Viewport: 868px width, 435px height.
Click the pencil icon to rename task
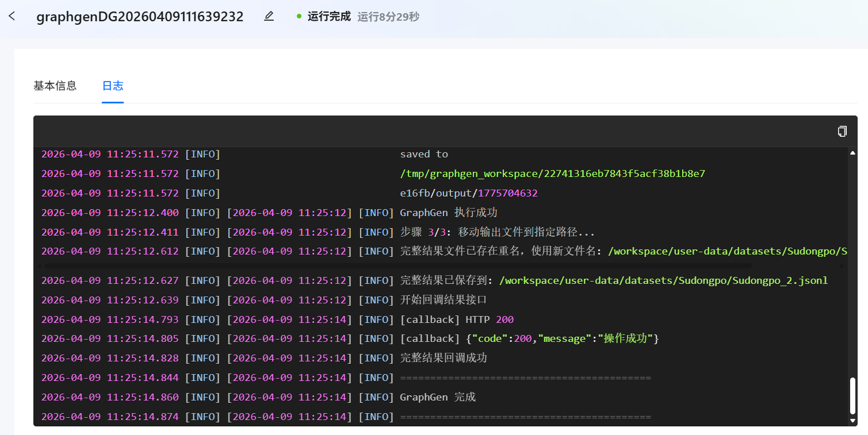[269, 17]
